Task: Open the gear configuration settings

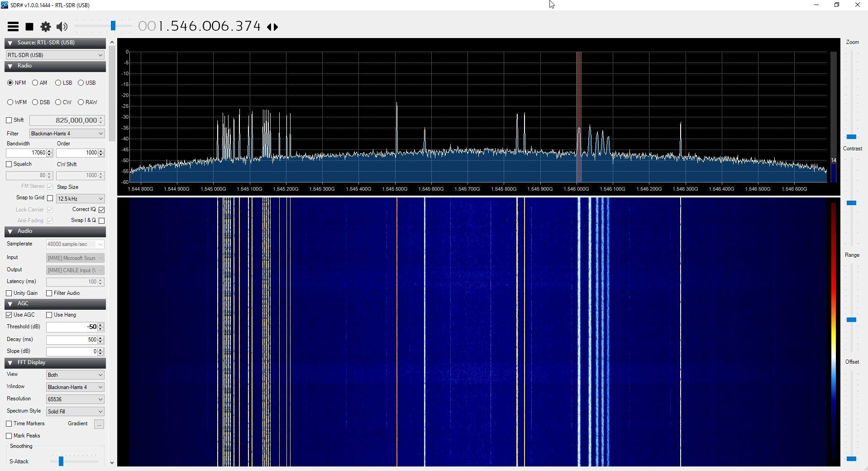Action: tap(46, 27)
